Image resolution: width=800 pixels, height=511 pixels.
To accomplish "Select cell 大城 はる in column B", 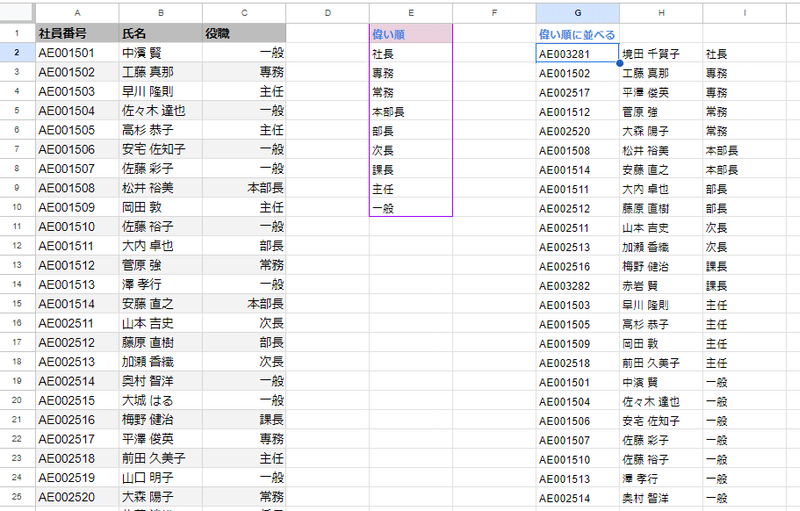I will 161,400.
